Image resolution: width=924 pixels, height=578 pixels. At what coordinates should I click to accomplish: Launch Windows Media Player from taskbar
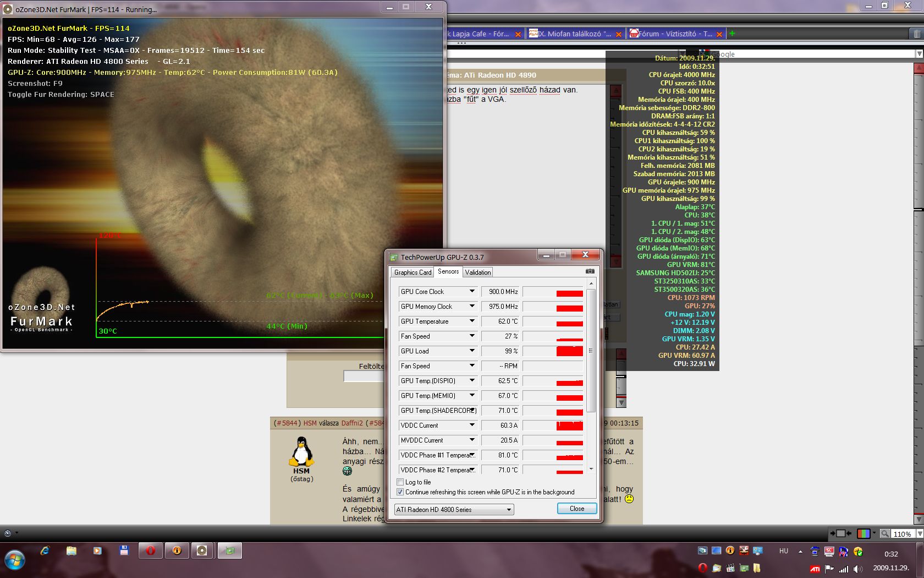97,550
